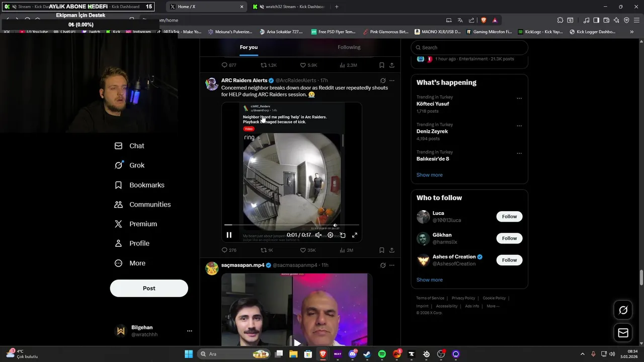This screenshot has width=644, height=362.
Task: Switch to the For you tab
Action: 249,47
